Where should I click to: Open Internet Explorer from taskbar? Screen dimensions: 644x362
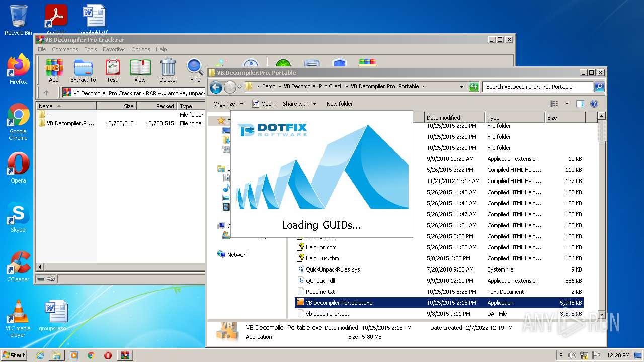(x=40, y=355)
